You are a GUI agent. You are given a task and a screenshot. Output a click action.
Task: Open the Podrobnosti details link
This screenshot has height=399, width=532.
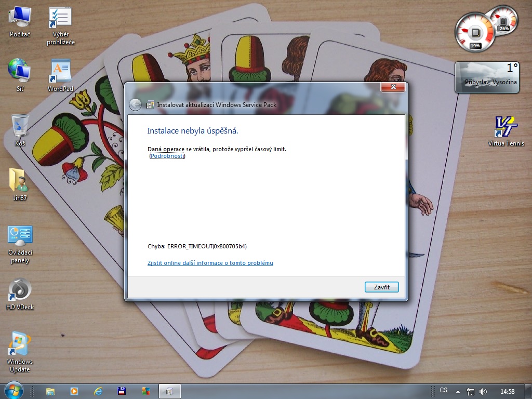[x=167, y=156]
